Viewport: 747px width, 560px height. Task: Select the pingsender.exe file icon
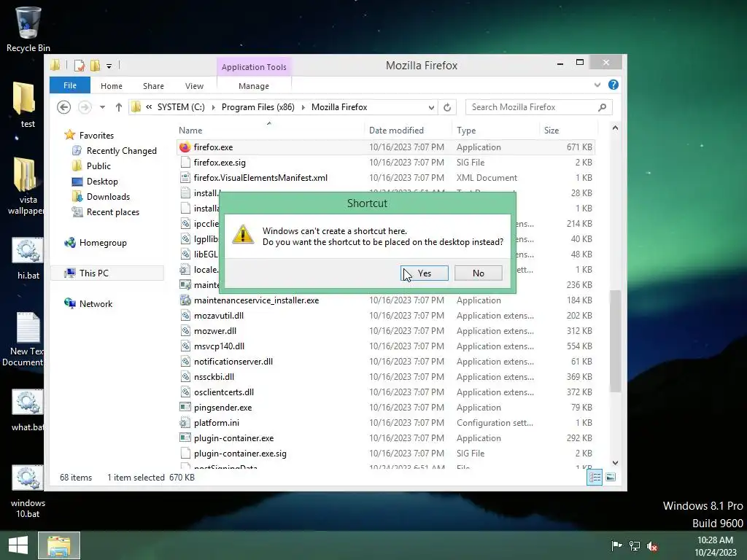pos(185,407)
